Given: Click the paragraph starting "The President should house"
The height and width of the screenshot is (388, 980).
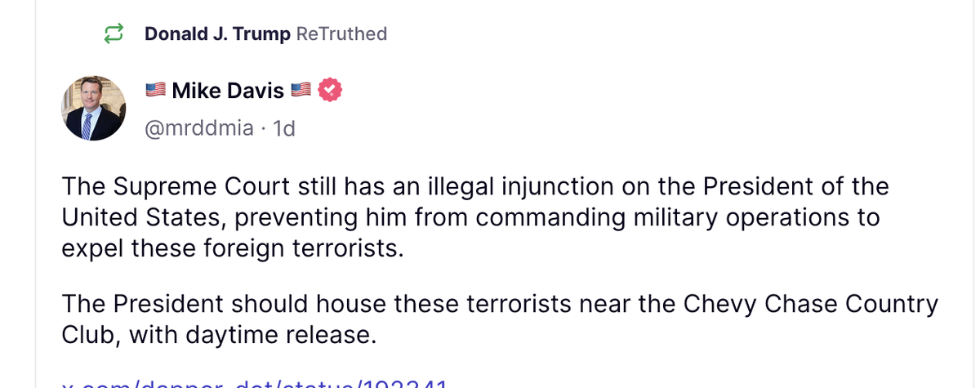Looking at the screenshot, I should [498, 319].
